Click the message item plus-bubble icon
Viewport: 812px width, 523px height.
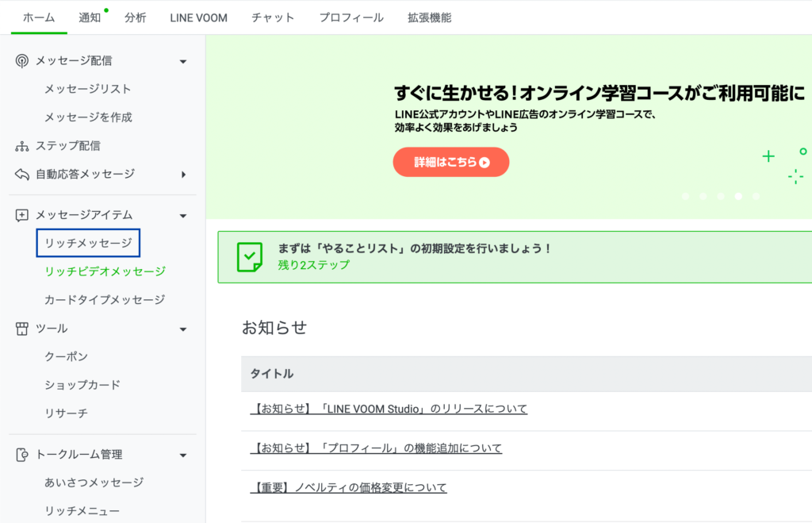22,215
